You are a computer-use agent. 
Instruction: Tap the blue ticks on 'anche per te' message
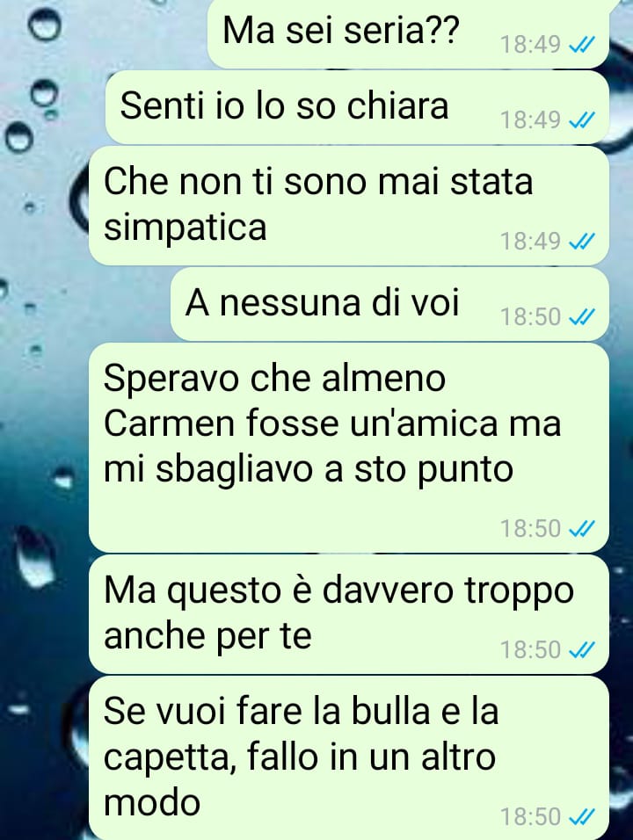point(581,650)
